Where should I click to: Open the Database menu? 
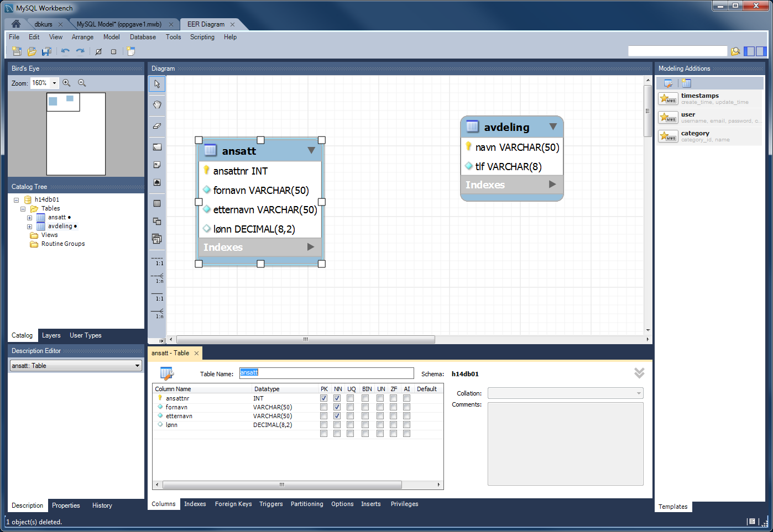tap(143, 37)
